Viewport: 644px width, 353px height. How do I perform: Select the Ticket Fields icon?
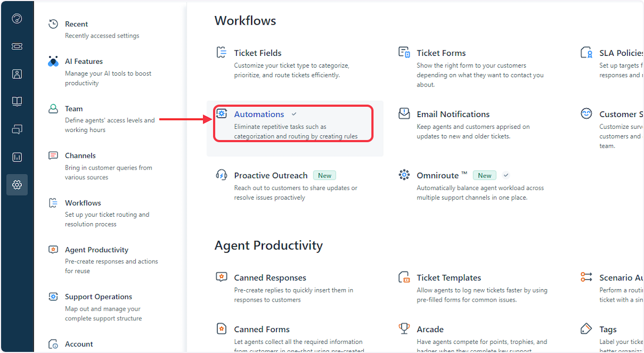click(x=221, y=52)
